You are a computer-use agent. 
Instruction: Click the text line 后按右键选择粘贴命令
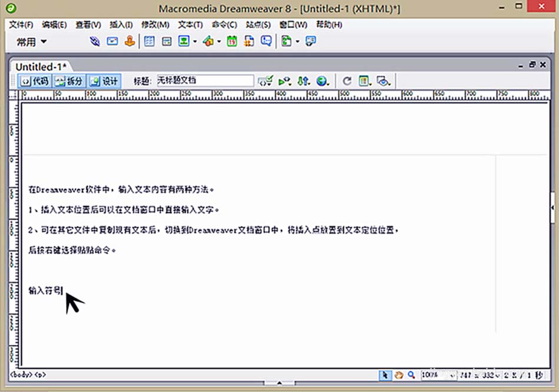[72, 251]
